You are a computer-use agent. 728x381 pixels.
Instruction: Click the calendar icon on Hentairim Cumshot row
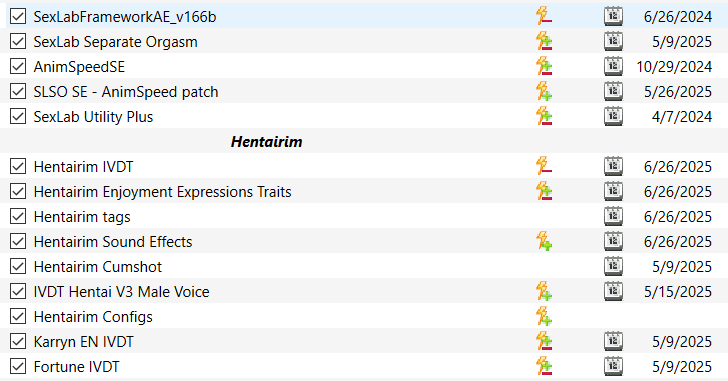[613, 266]
